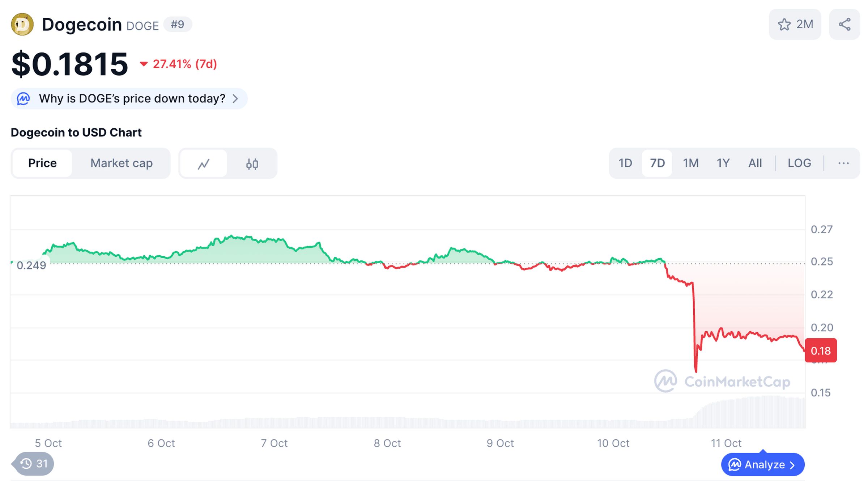Click the red 27.41% (7d) change indicator
Image resolution: width=868 pixels, height=481 pixels.
click(179, 64)
